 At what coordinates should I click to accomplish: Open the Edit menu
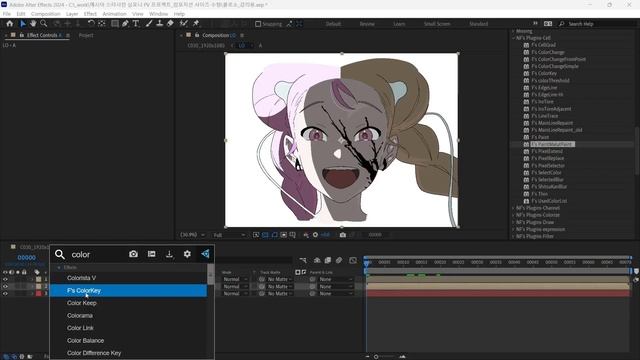[x=21, y=14]
